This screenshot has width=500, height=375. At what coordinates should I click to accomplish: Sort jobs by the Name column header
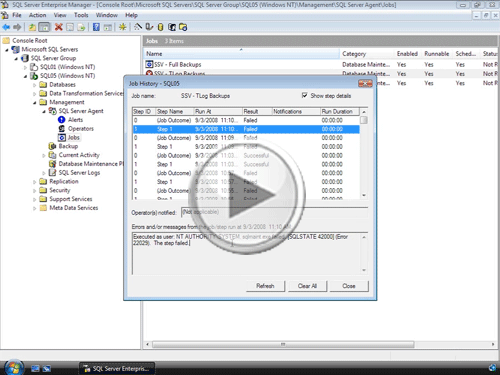242,54
